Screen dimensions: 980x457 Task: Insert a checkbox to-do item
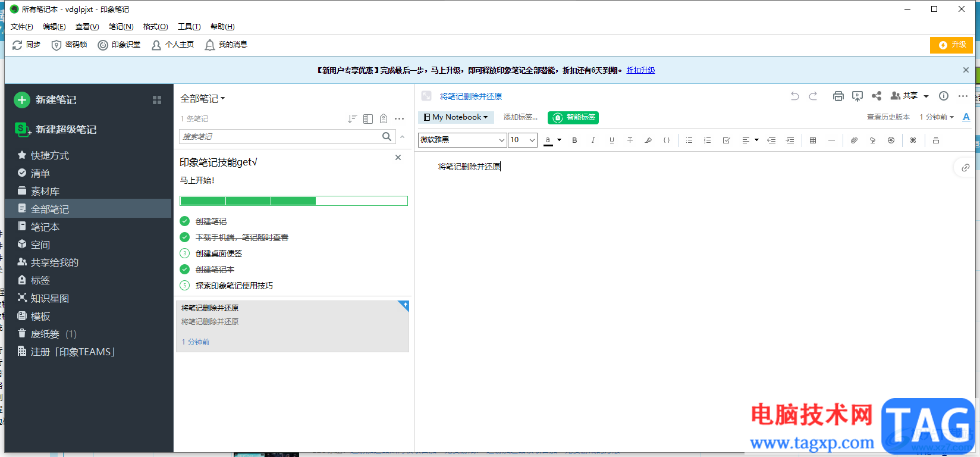click(726, 140)
